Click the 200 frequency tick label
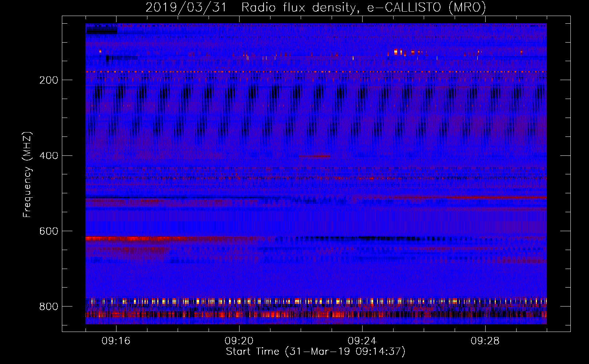 point(49,80)
